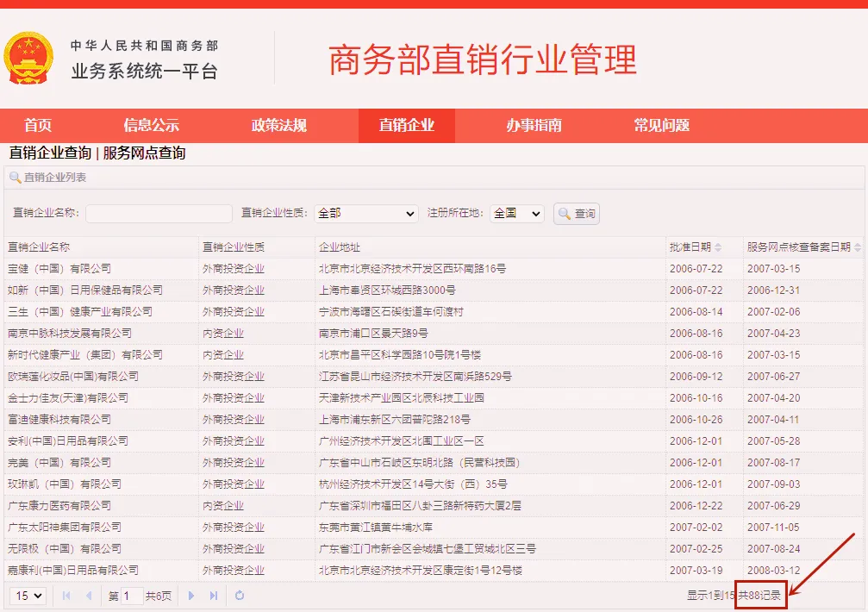This screenshot has width=868, height=612.
Task: Open 服务网点查询 link
Action: tap(144, 153)
